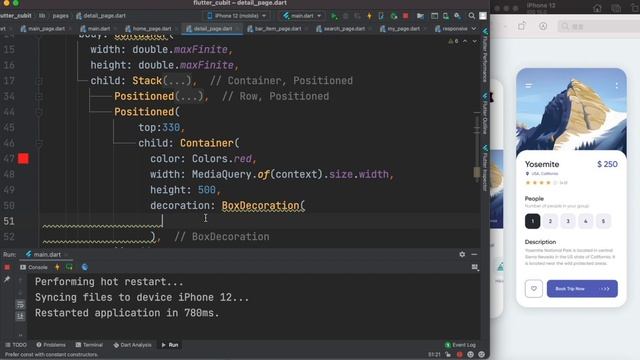Viewport: 640px width, 360px height.
Task: Click the 51:21 cursor position in status bar
Action: pyautogui.click(x=434, y=355)
